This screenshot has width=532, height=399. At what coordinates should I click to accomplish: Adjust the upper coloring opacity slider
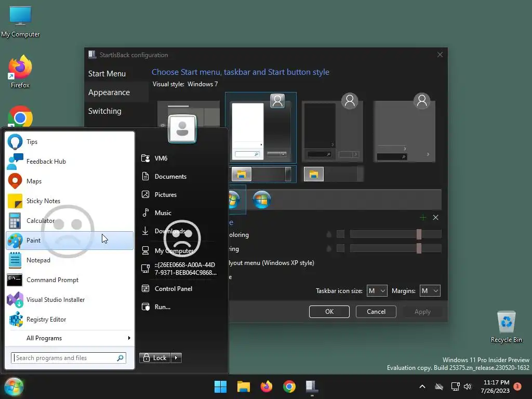395,234
